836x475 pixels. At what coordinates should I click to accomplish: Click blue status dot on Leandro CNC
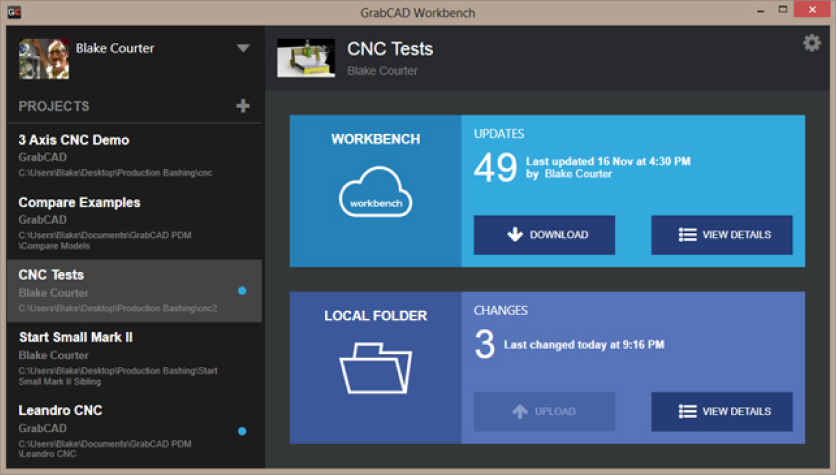(x=242, y=431)
